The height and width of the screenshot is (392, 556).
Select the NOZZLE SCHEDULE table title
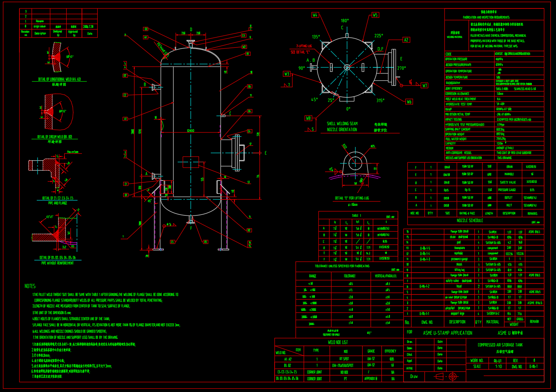pos(470,220)
